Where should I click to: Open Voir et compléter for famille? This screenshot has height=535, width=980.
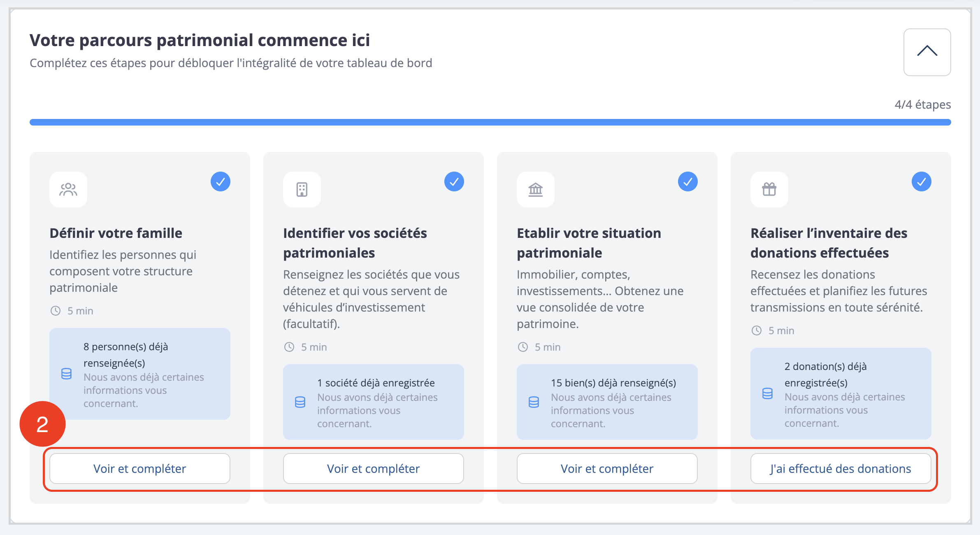click(x=140, y=469)
